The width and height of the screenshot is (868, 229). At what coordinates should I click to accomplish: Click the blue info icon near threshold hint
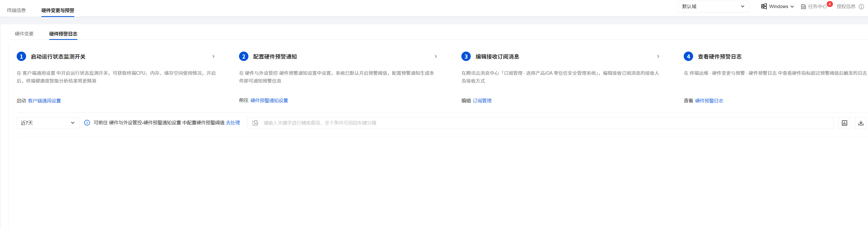click(x=87, y=123)
